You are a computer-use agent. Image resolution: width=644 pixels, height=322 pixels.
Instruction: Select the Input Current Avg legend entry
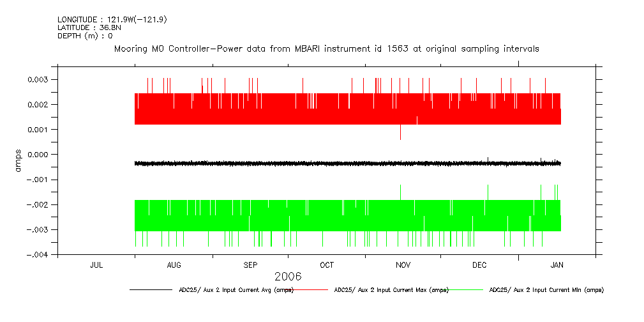[x=236, y=290]
